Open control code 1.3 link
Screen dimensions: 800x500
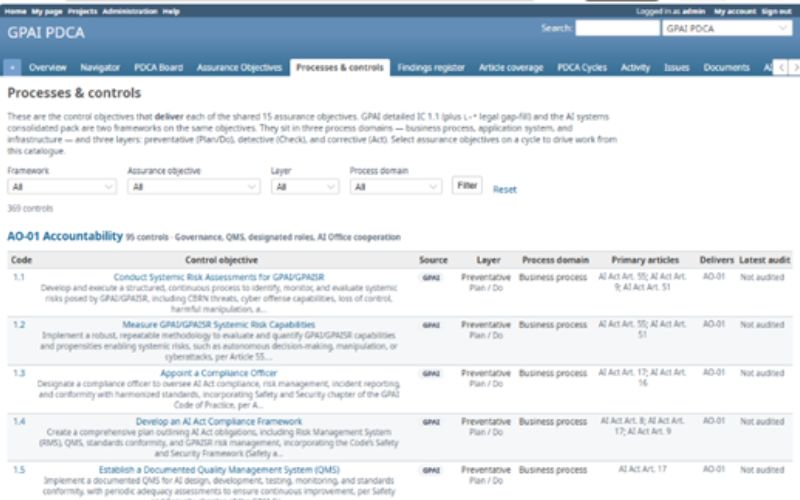[x=19, y=373]
